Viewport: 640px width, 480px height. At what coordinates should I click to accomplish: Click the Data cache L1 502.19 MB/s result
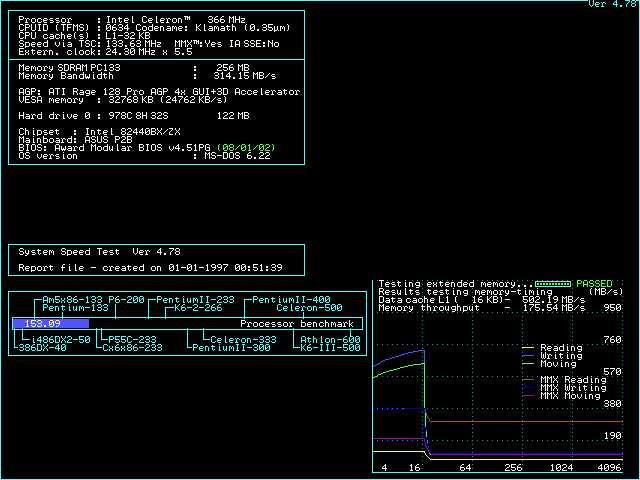point(482,300)
